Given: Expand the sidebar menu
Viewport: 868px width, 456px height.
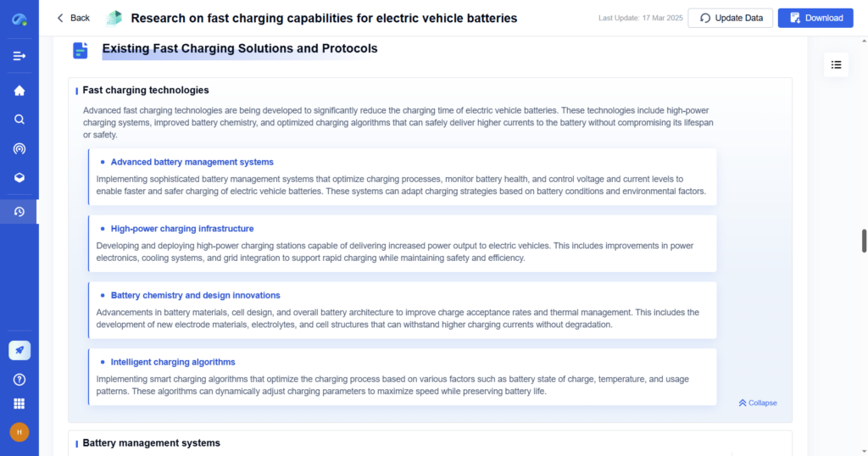Looking at the screenshot, I should pos(19,56).
